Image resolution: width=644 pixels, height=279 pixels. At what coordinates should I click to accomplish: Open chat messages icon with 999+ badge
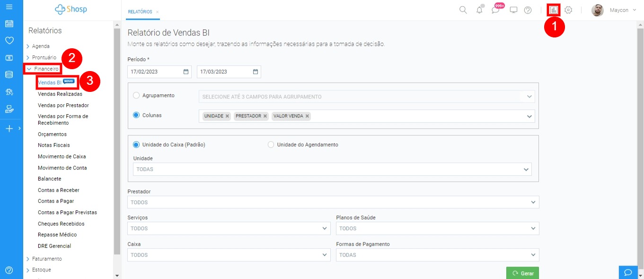click(496, 9)
